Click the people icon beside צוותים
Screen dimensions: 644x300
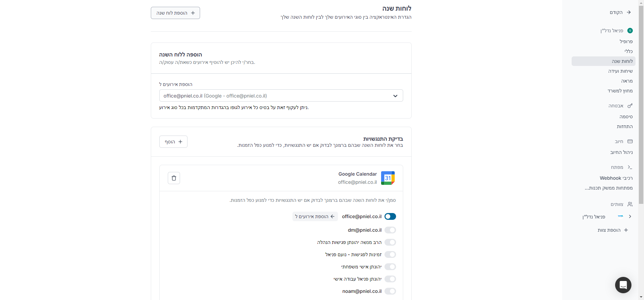630,204
